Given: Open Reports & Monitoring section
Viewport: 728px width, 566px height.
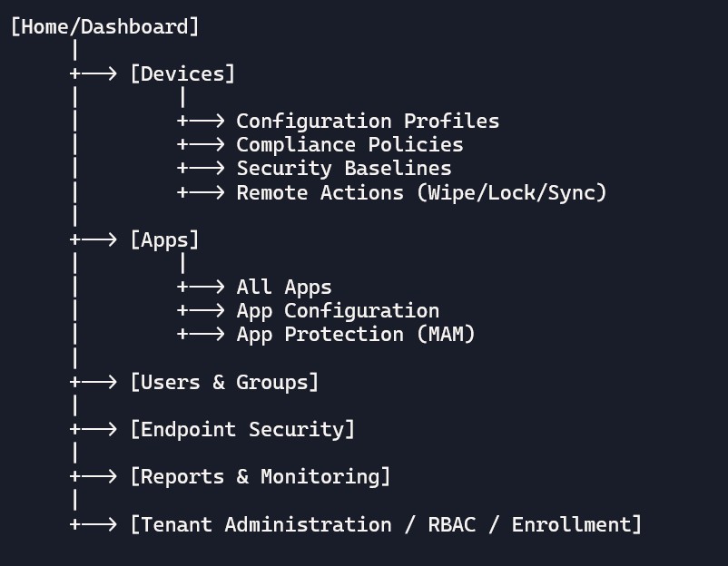Looking at the screenshot, I should 261,476.
